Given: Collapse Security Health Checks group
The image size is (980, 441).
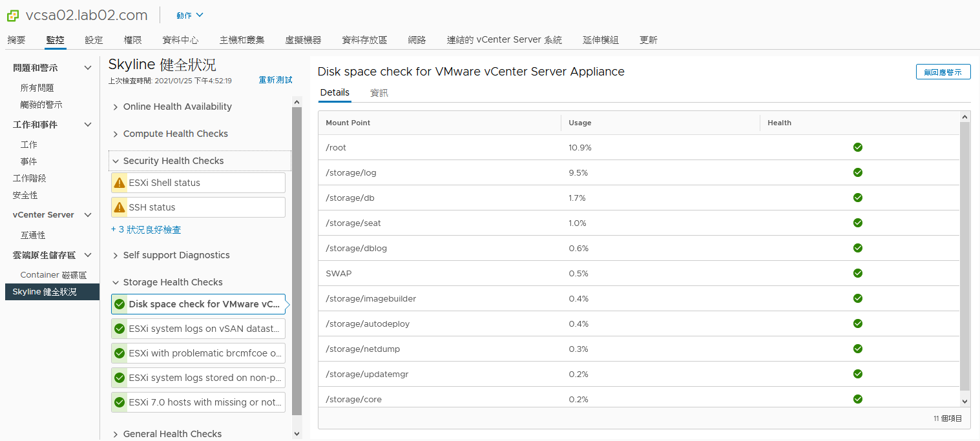Looking at the screenshot, I should 116,161.
